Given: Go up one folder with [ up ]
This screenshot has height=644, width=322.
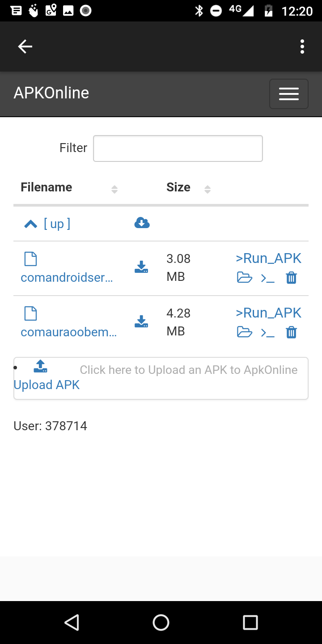Looking at the screenshot, I should point(57,224).
